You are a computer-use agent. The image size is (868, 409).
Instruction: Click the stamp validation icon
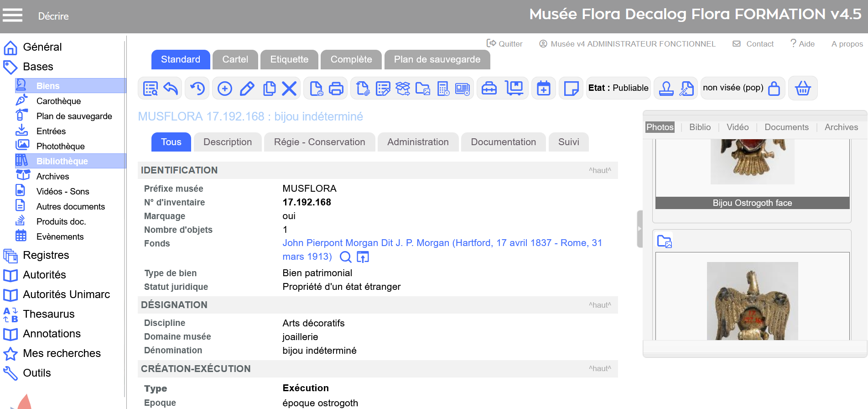coord(666,88)
